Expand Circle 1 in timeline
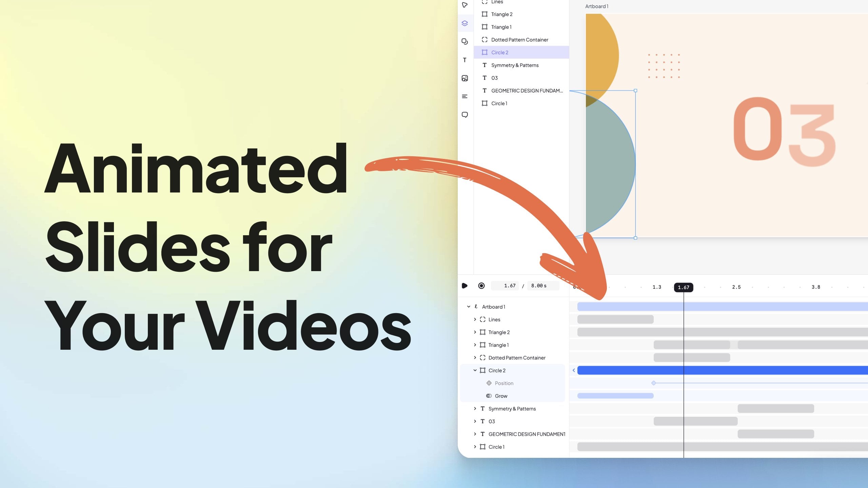The width and height of the screenshot is (868, 488). pyautogui.click(x=475, y=447)
